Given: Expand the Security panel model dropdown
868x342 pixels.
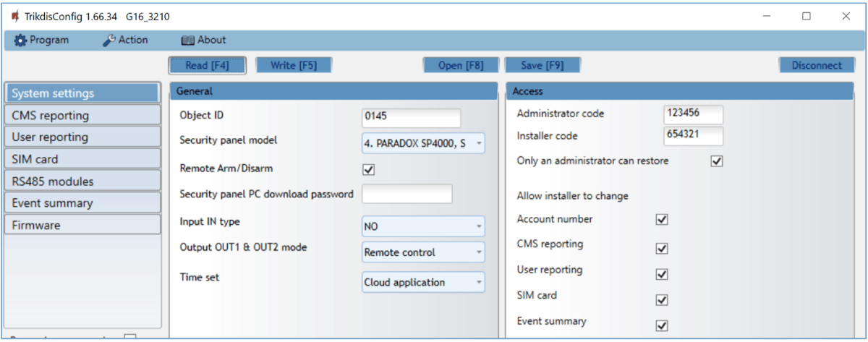Looking at the screenshot, I should [423, 143].
